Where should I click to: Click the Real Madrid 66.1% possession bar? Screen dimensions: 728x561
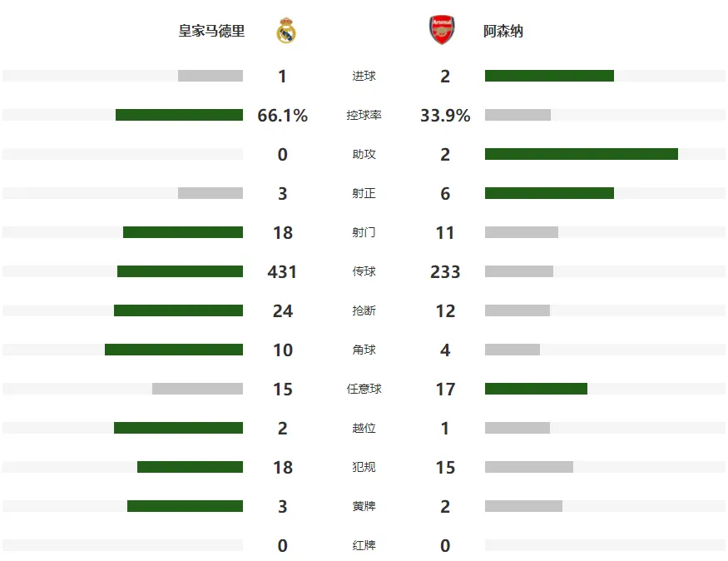tap(179, 115)
